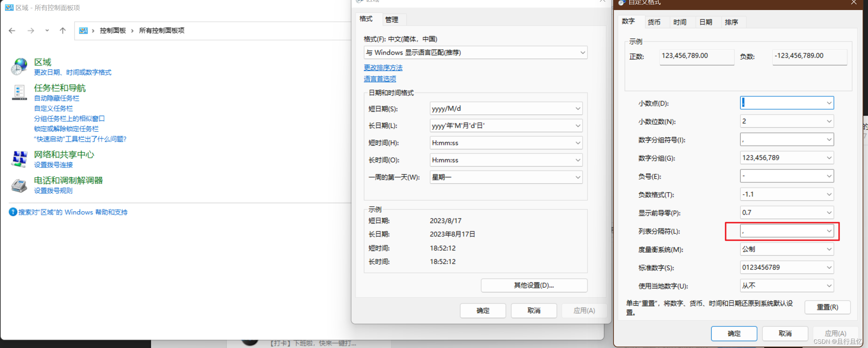Screen dimensions: 868x348
Task: Open the 长时间 format dropdown
Action: [x=506, y=160]
